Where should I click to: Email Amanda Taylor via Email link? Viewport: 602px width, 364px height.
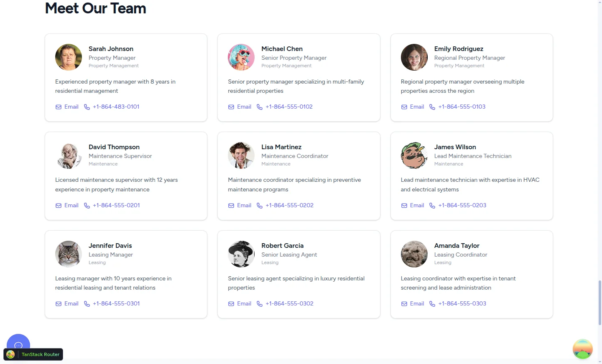[413, 304]
